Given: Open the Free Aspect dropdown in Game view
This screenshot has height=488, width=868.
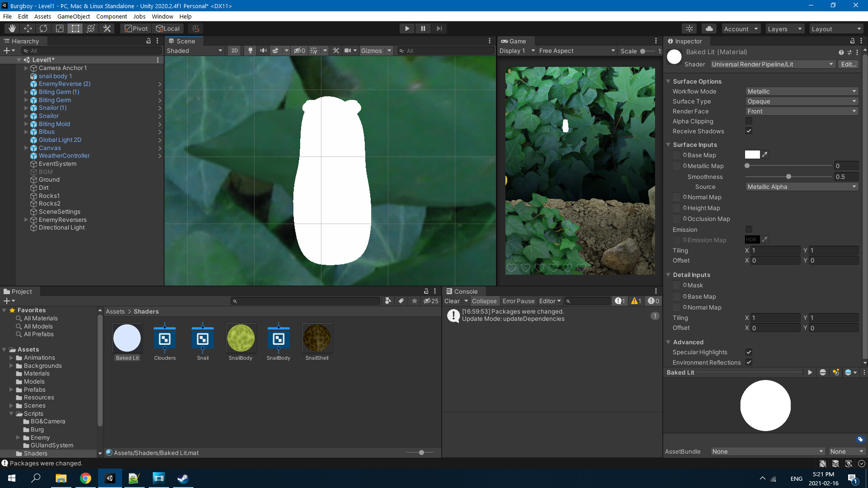Looking at the screenshot, I should (576, 51).
